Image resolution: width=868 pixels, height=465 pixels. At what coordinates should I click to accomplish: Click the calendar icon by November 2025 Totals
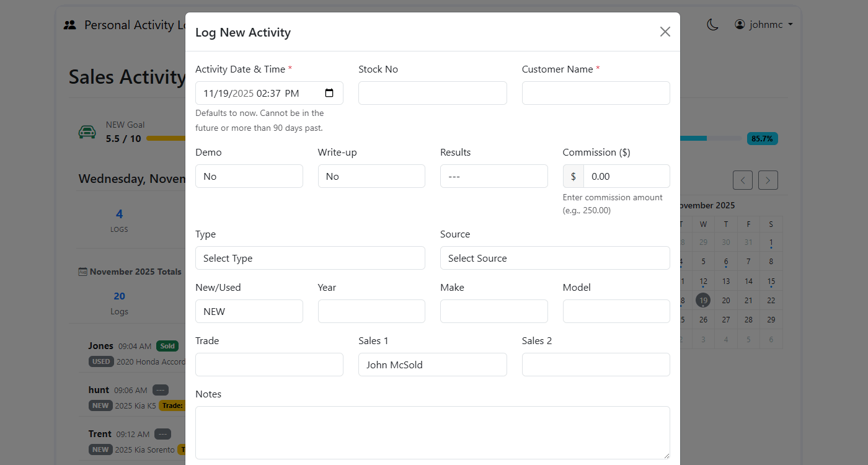(82, 272)
